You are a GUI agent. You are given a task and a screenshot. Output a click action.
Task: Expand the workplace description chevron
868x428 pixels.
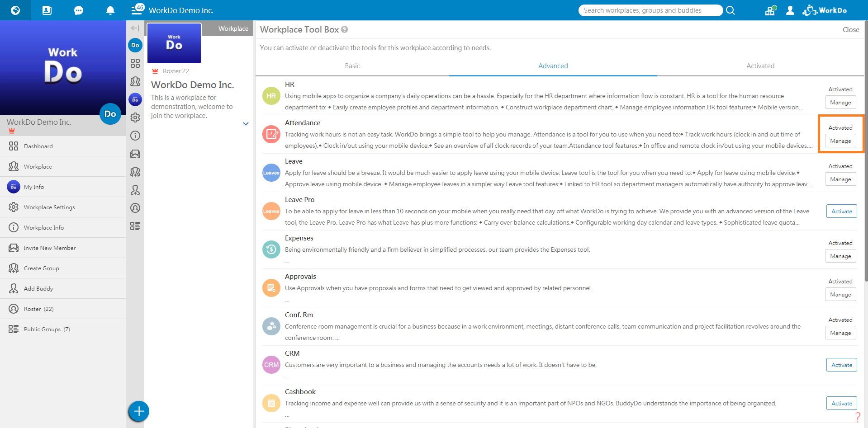(246, 124)
